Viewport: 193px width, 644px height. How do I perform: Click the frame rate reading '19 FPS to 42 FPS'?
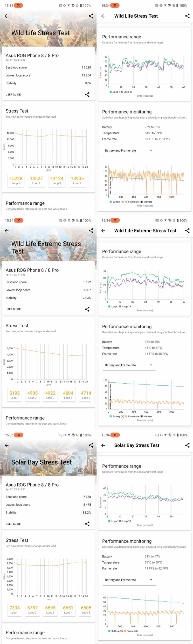click(156, 568)
